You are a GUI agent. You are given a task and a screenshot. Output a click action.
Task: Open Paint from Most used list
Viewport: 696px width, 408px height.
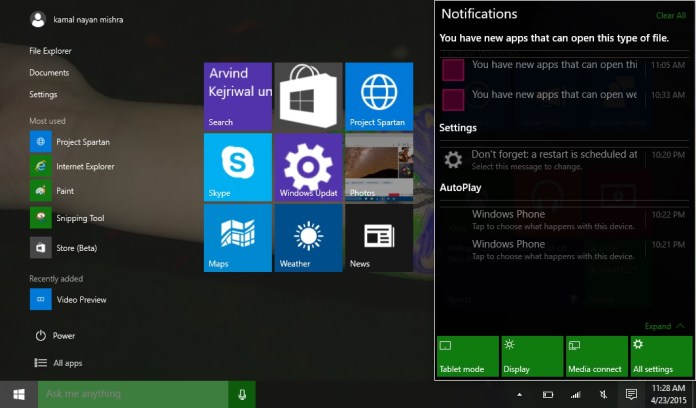tap(53, 191)
